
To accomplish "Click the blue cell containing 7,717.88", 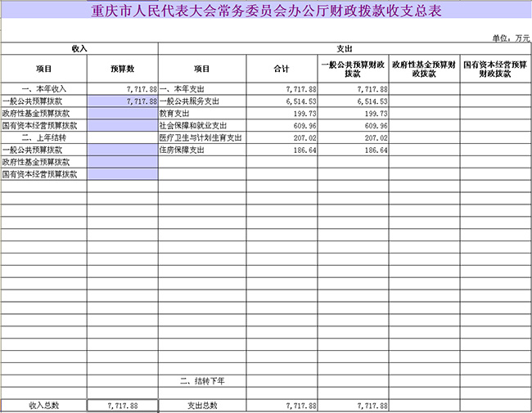I will pos(122,101).
